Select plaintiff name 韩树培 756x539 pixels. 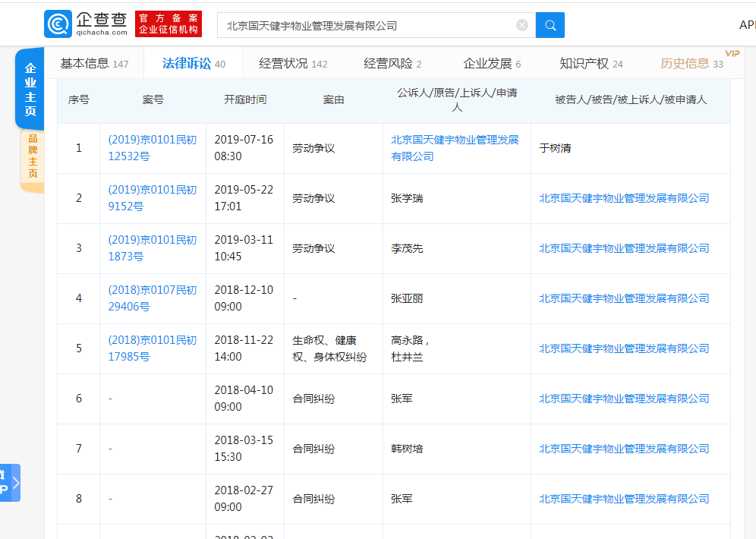point(407,449)
